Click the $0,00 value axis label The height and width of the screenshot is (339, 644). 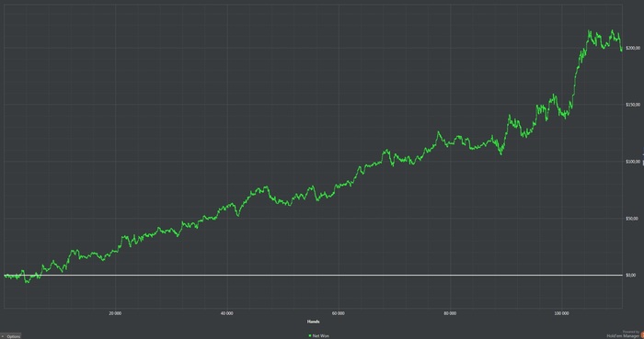(x=631, y=275)
